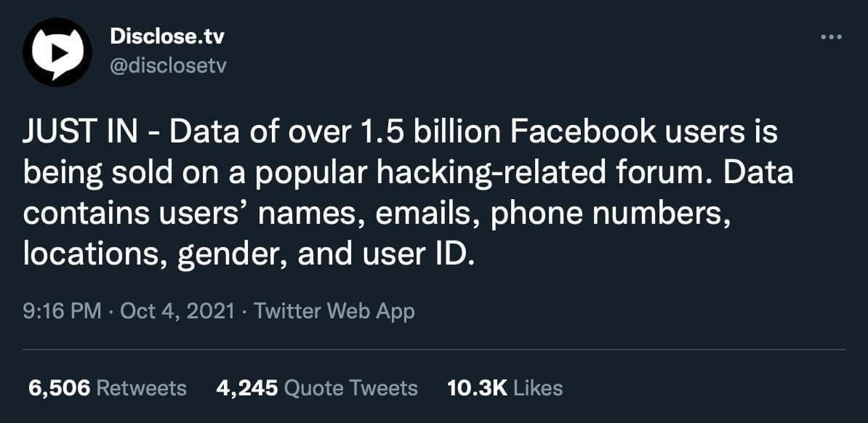Click the Oct 4, 2021 date
This screenshot has width=868, height=423.
tap(177, 311)
